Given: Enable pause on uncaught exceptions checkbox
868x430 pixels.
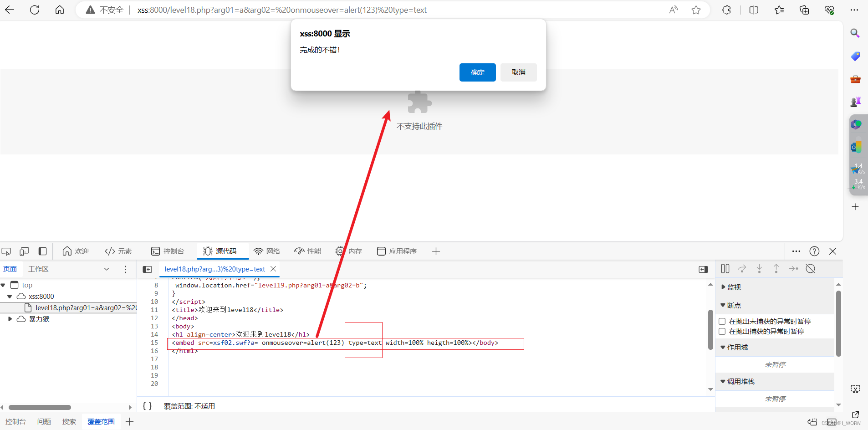Looking at the screenshot, I should click(722, 322).
